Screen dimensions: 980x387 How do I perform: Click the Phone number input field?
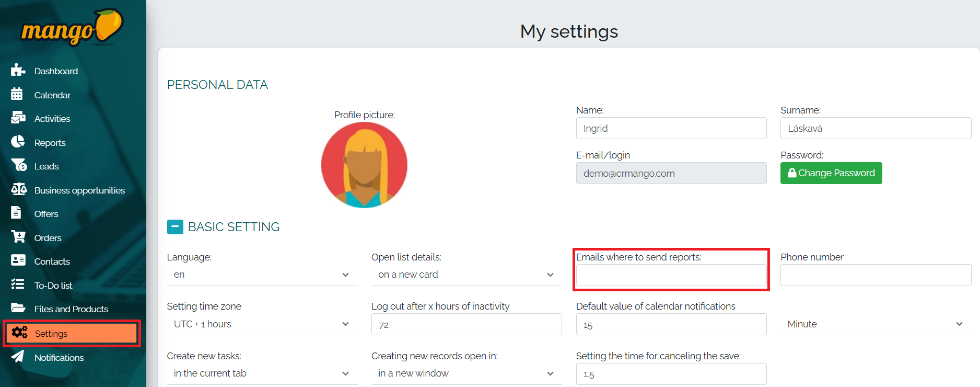875,275
